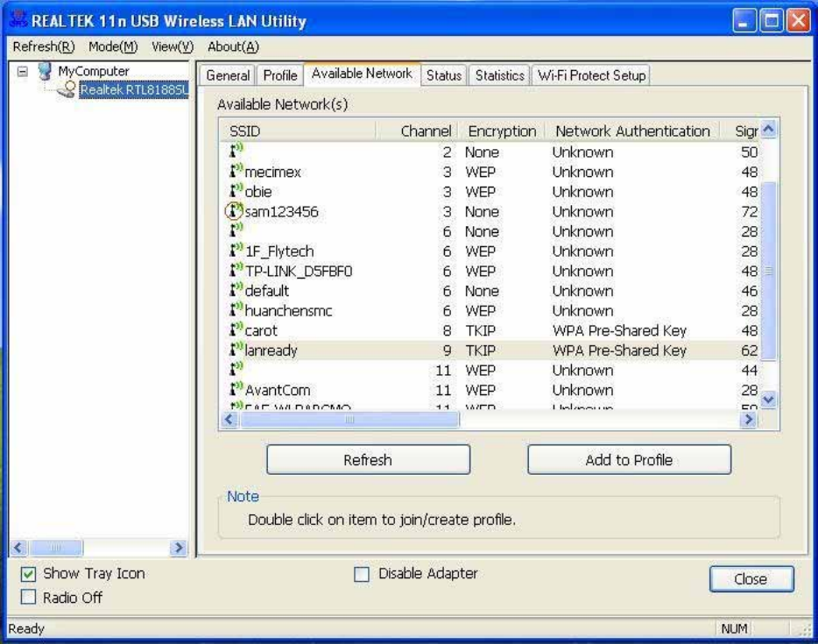Switch to the Profile tab
This screenshot has height=644, width=818.
coord(280,75)
